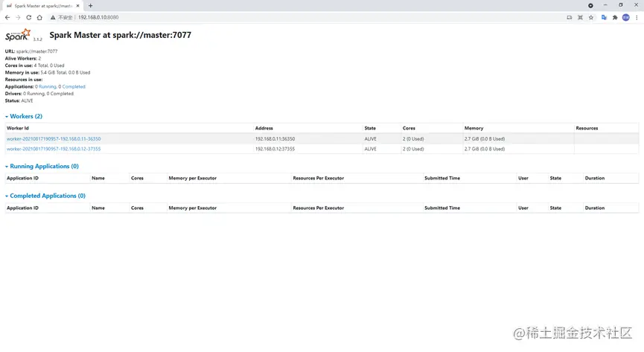Open the browser profile avatar
Viewport: 644px width, 352px height.
pos(626,17)
